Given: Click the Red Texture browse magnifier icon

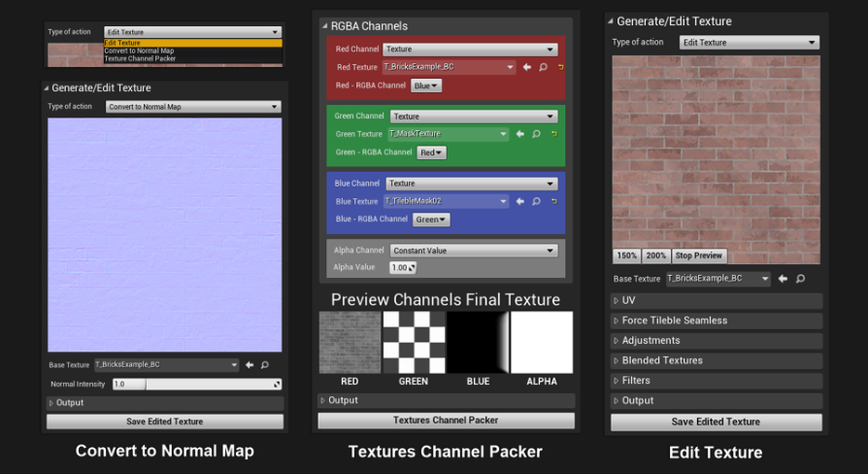Looking at the screenshot, I should click(x=542, y=67).
